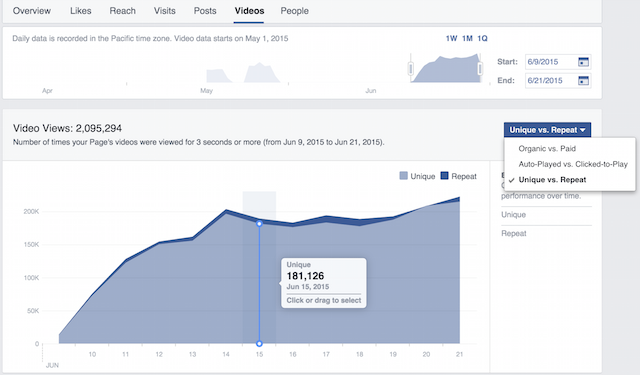Set range to 1Q
The height and width of the screenshot is (375, 640).
tap(482, 38)
